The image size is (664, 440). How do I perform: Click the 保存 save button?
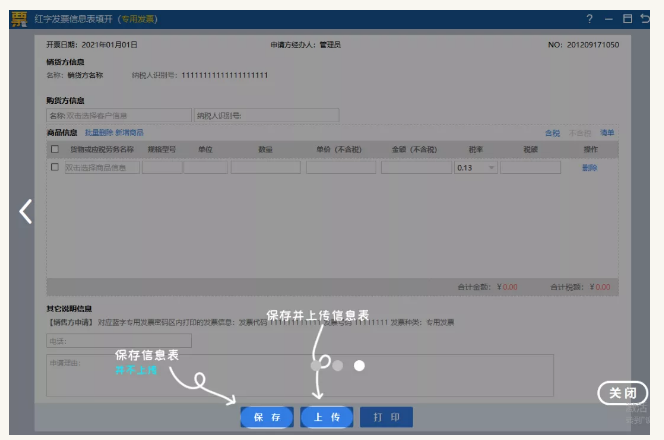tap(267, 417)
